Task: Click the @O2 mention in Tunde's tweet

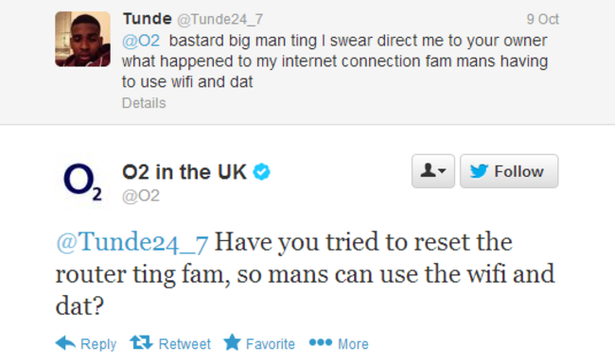Action: (x=141, y=41)
